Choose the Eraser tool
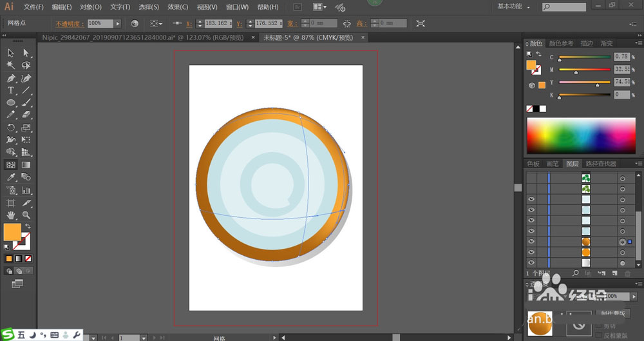The height and width of the screenshot is (341, 644). click(x=26, y=115)
